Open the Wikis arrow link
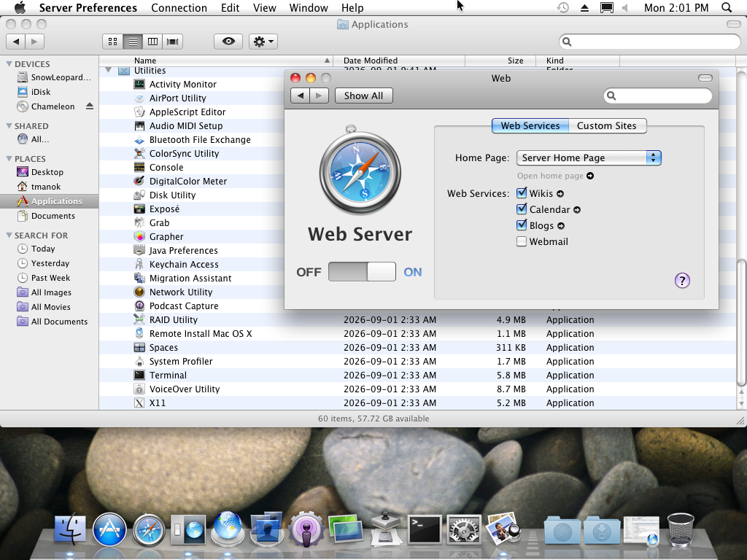The width and height of the screenshot is (747, 560). tap(560, 194)
